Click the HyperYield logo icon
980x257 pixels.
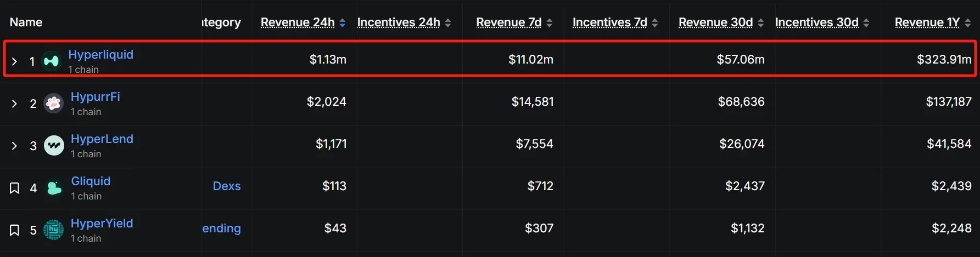pyautogui.click(x=54, y=230)
